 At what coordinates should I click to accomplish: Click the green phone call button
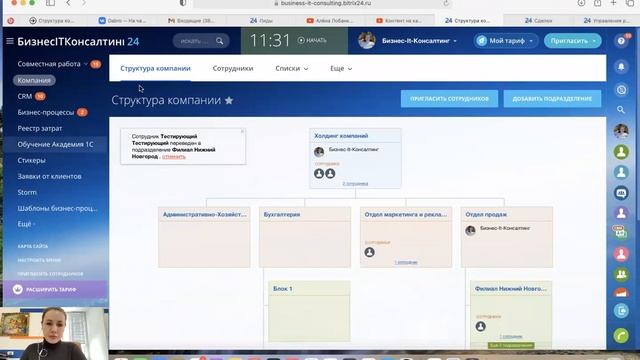click(x=621, y=336)
